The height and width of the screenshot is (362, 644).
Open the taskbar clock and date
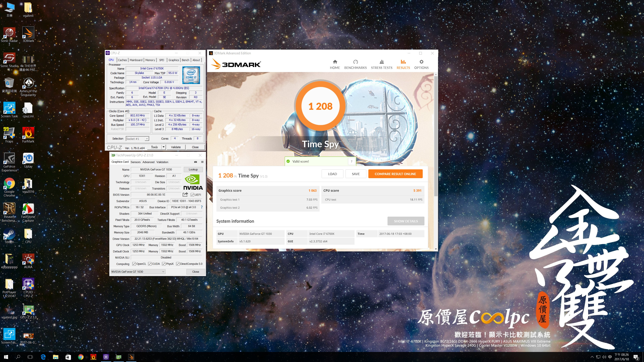coord(622,357)
